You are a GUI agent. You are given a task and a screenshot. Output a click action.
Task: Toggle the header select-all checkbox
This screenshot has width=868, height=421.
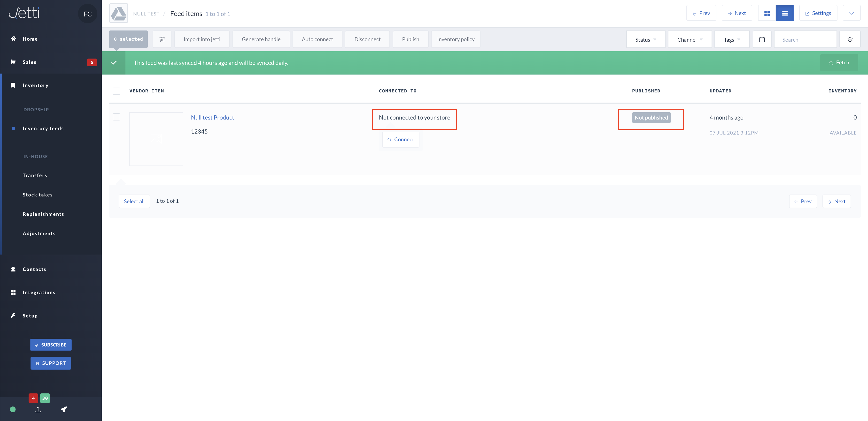tap(116, 91)
